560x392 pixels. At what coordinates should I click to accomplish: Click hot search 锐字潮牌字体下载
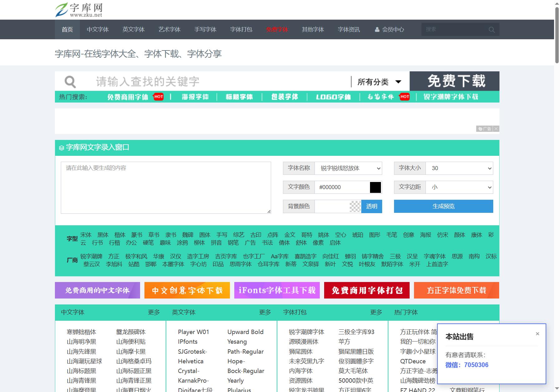point(450,97)
